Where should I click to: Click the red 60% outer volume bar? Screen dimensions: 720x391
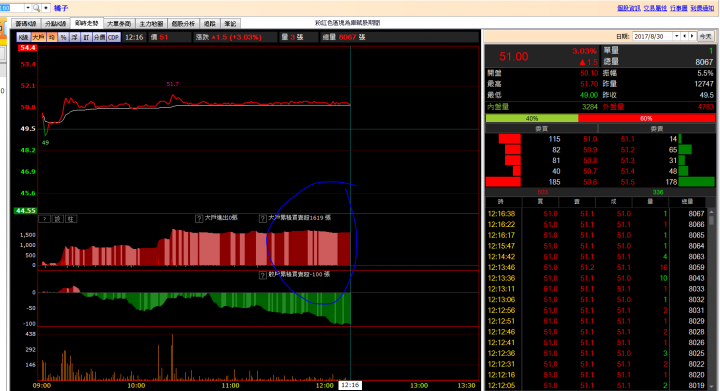point(646,118)
